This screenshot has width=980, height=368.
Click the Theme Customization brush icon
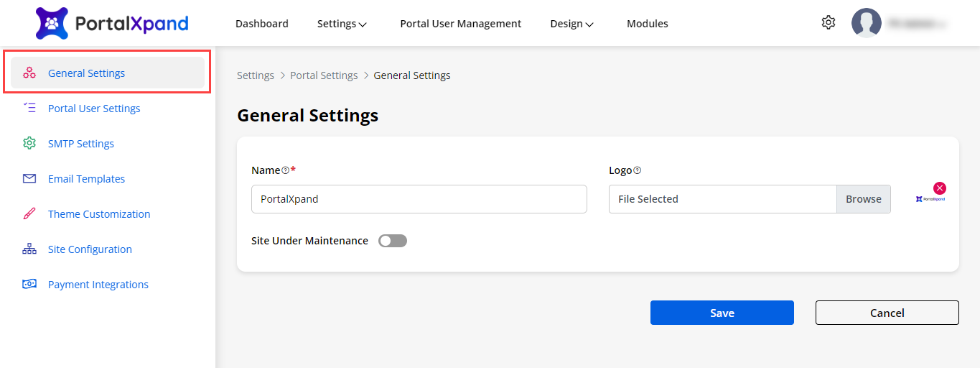point(29,213)
